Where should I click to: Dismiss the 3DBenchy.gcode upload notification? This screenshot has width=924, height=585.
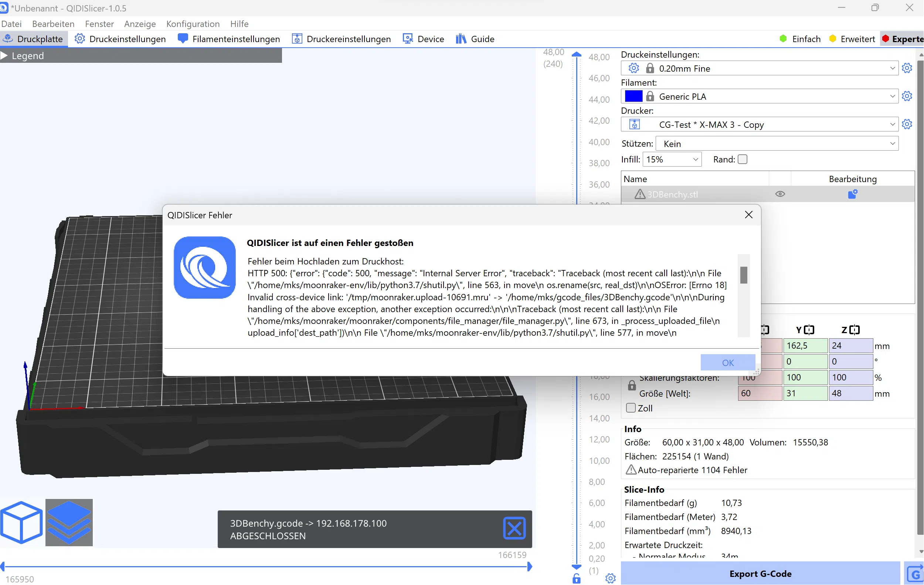point(514,528)
